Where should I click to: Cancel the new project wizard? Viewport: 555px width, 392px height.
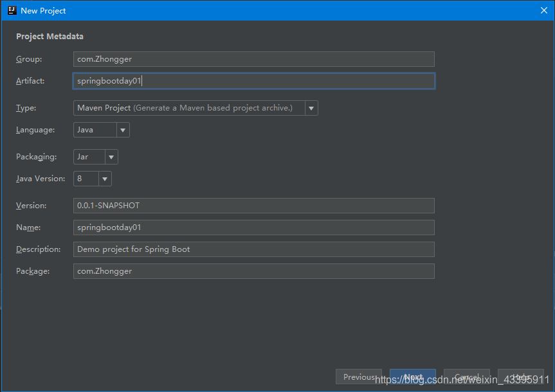click(x=467, y=377)
